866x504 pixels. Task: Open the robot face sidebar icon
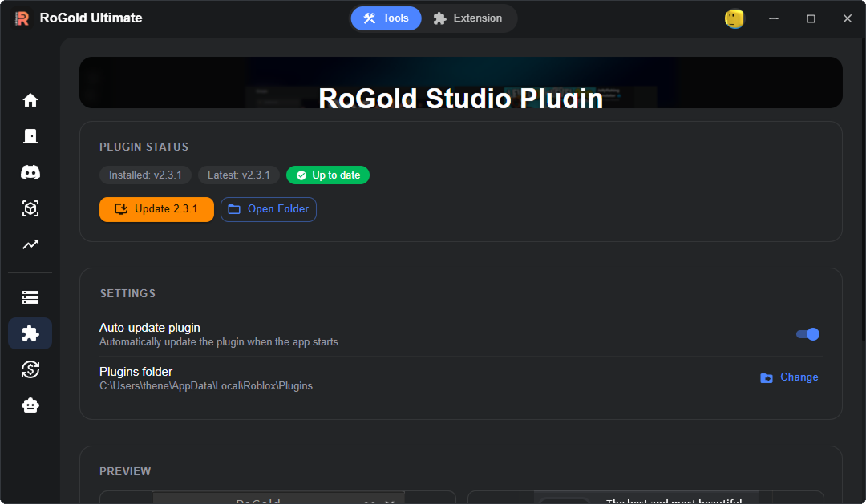click(30, 405)
